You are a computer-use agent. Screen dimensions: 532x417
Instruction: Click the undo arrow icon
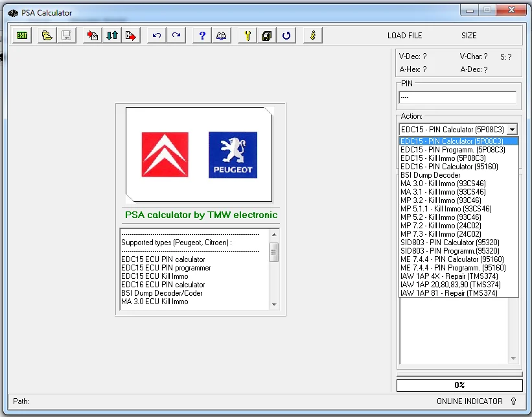156,35
